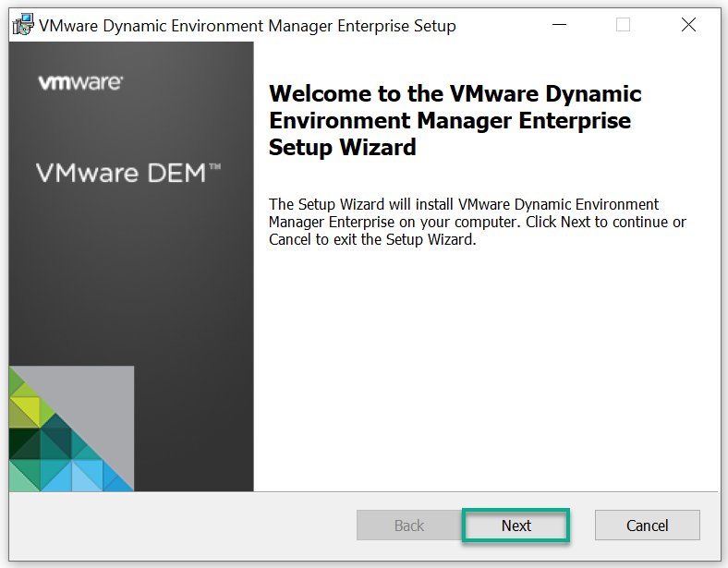728x568 pixels.
Task: Proceed with the Next button
Action: (516, 526)
